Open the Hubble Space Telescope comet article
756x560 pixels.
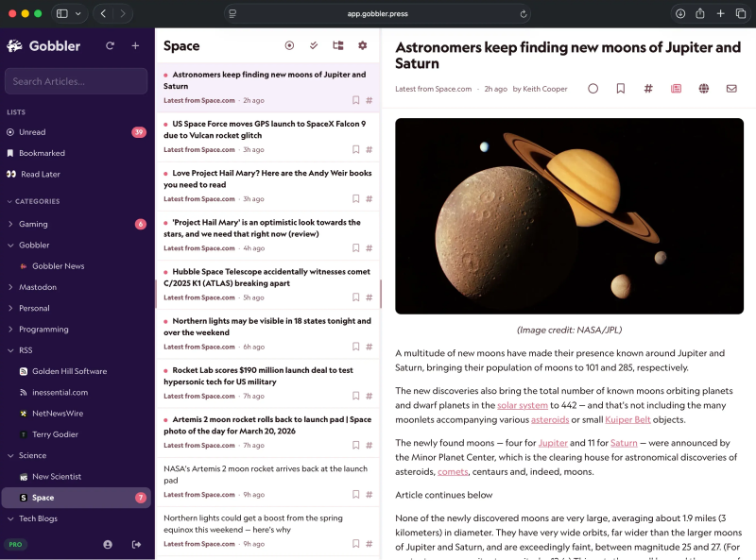coord(267,284)
